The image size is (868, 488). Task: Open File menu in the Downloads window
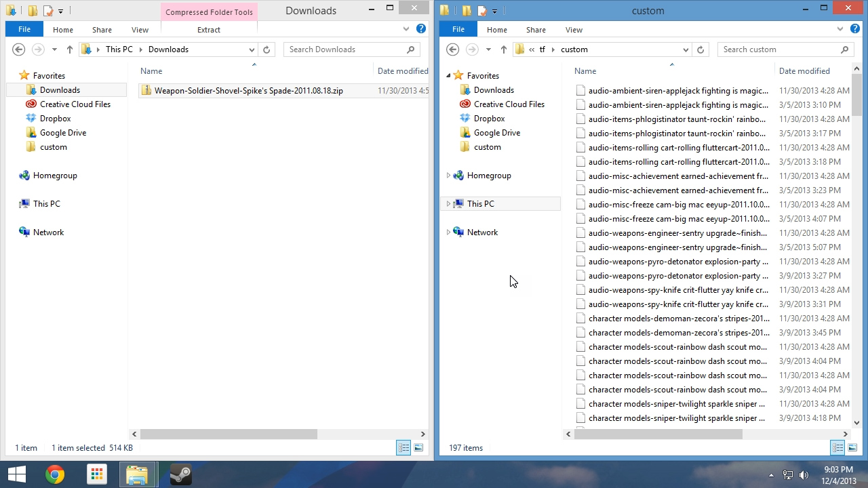pos(24,29)
